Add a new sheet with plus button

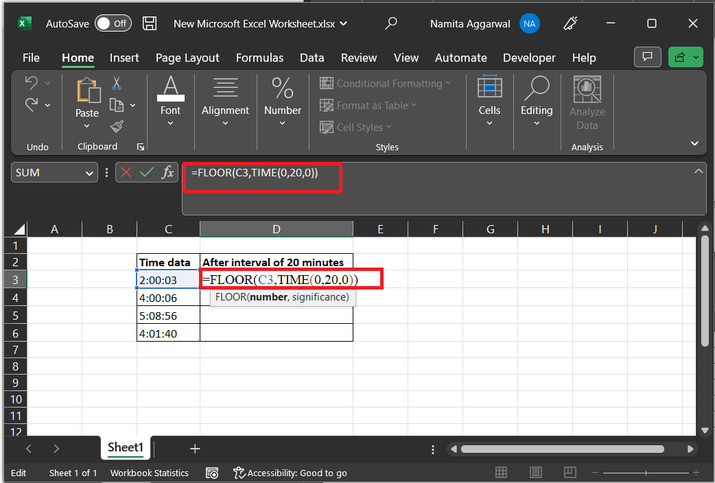click(195, 449)
